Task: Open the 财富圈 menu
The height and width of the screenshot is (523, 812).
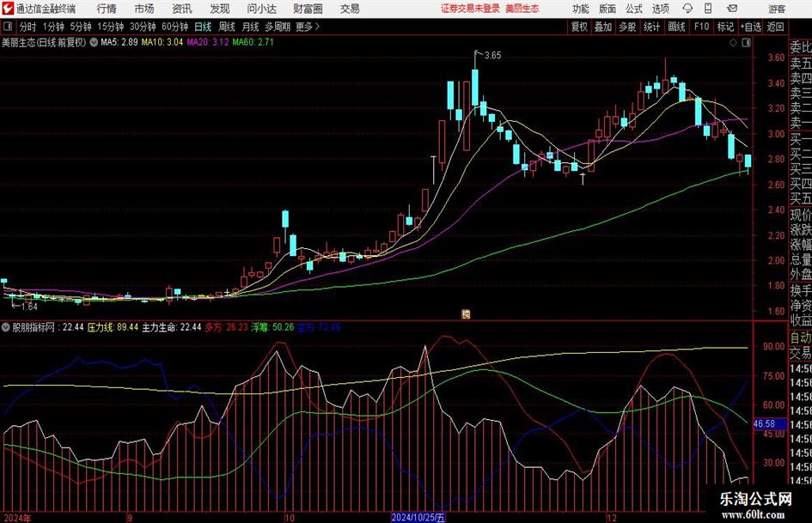Action: pos(308,9)
